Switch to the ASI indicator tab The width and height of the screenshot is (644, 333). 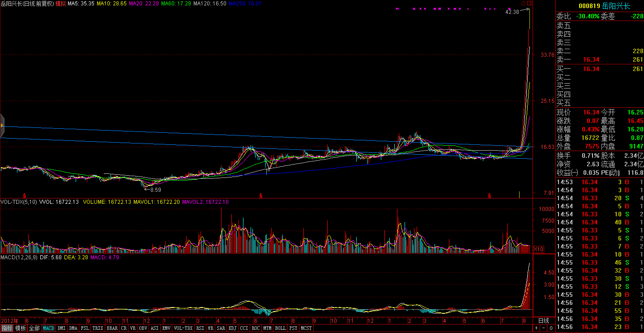click(155, 328)
